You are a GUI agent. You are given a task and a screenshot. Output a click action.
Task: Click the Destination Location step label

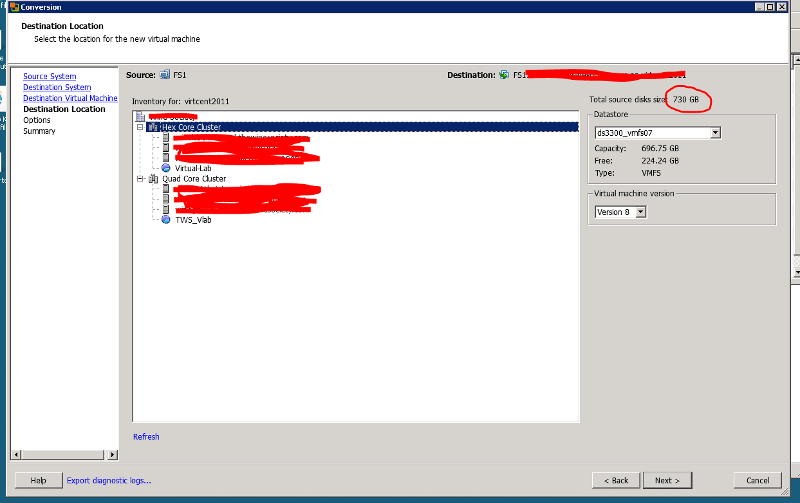(x=64, y=109)
